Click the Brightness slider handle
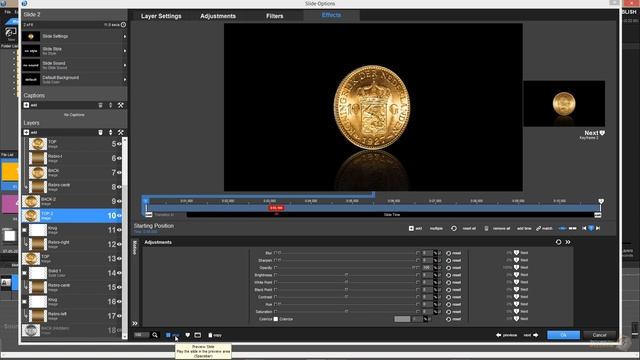 [x=346, y=275]
